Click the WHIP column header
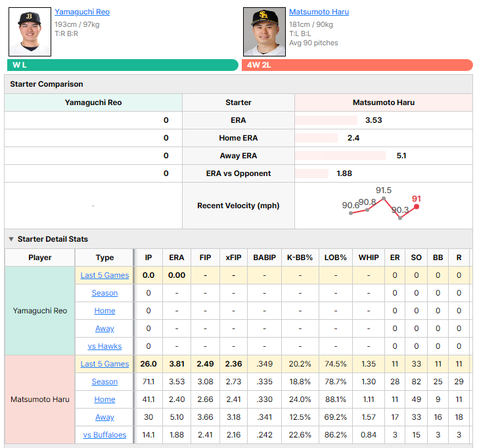The image size is (477, 448). tap(369, 258)
